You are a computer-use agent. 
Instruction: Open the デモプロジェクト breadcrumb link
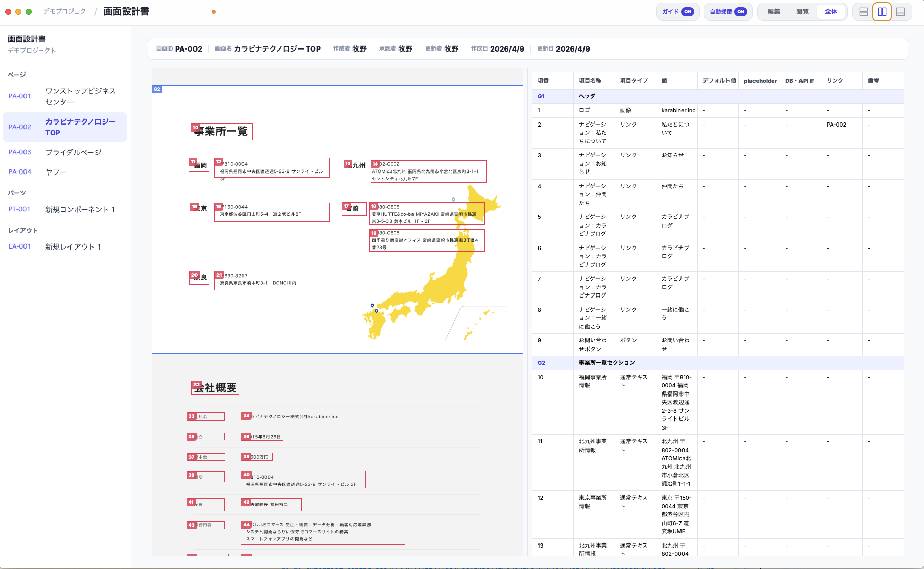click(x=66, y=11)
